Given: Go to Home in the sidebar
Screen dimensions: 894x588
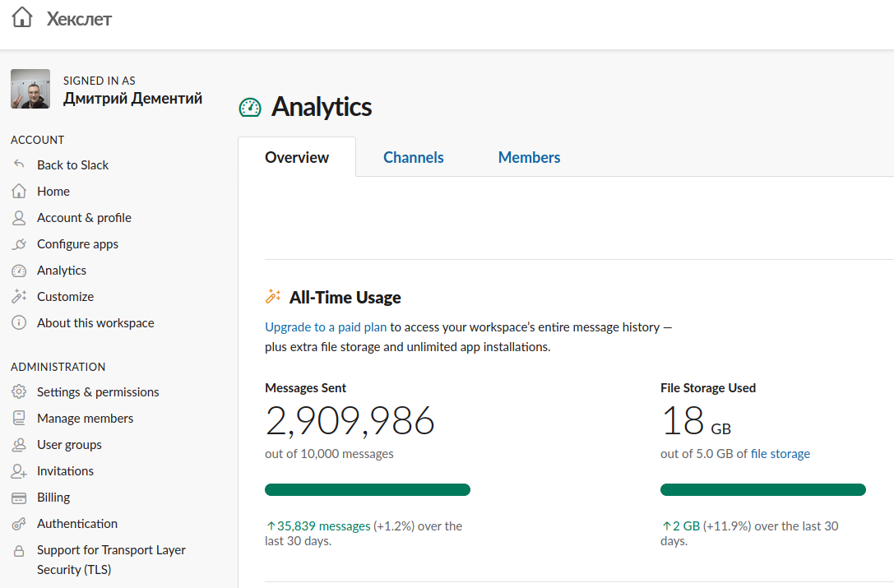Looking at the screenshot, I should [x=53, y=191].
